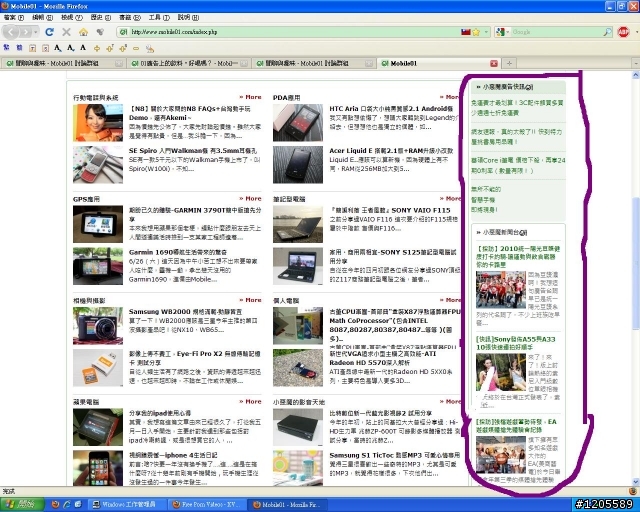
Task: Open a new tab with the plus button
Action: (x=509, y=63)
